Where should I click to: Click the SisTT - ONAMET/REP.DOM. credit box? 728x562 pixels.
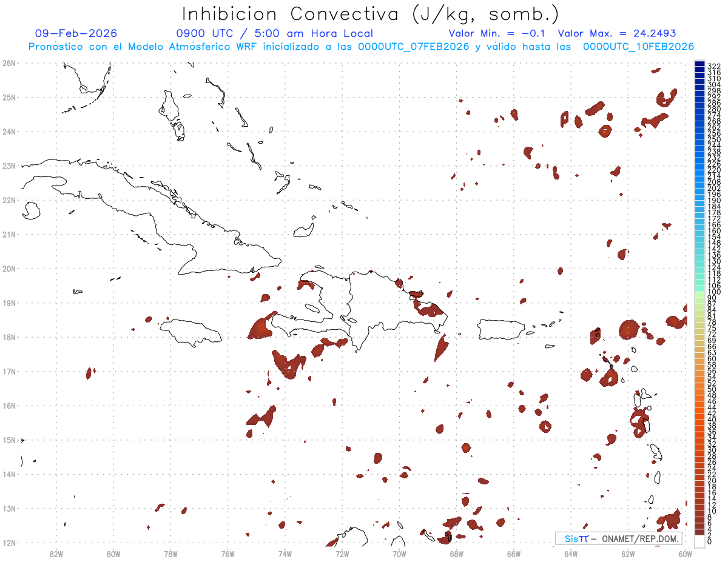[x=618, y=538]
